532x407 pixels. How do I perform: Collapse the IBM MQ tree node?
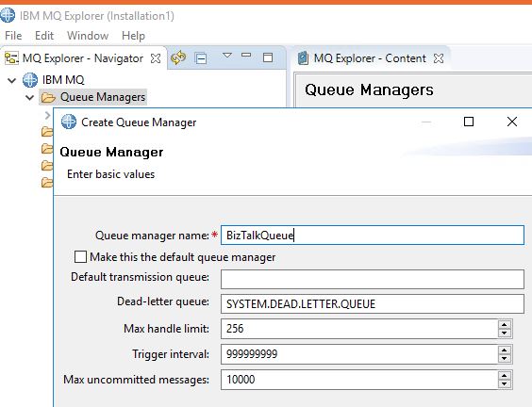pyautogui.click(x=12, y=81)
